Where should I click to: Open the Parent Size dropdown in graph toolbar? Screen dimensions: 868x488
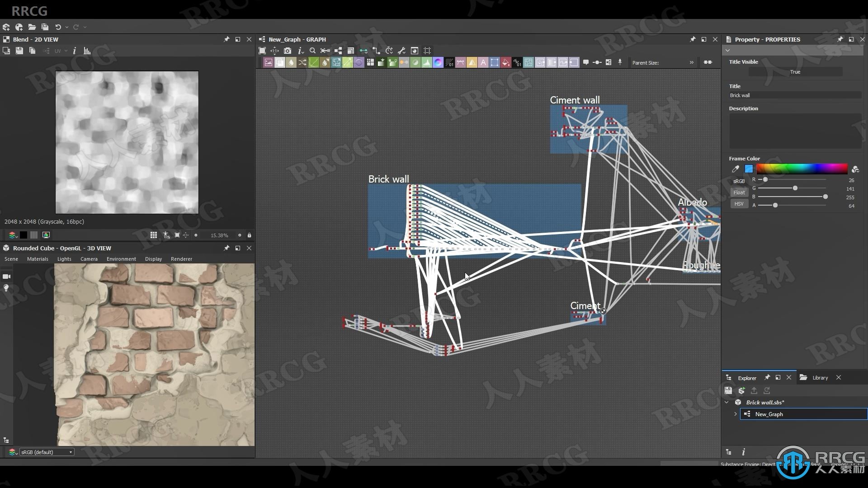691,62
